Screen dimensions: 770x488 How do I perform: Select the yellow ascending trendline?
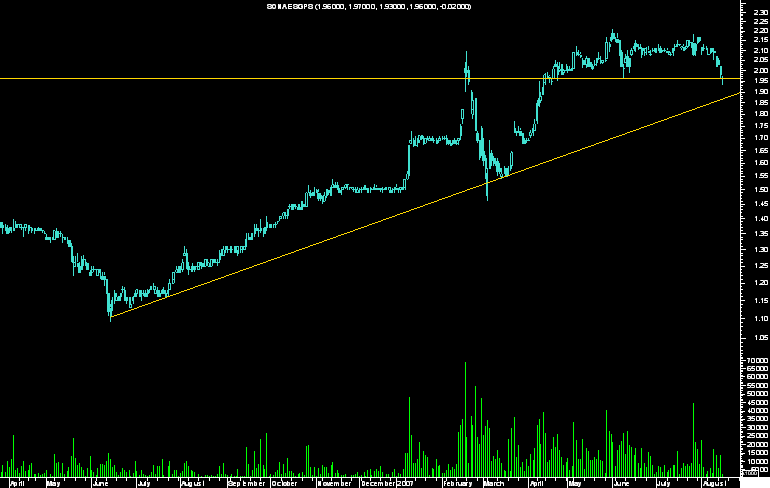tap(425, 205)
